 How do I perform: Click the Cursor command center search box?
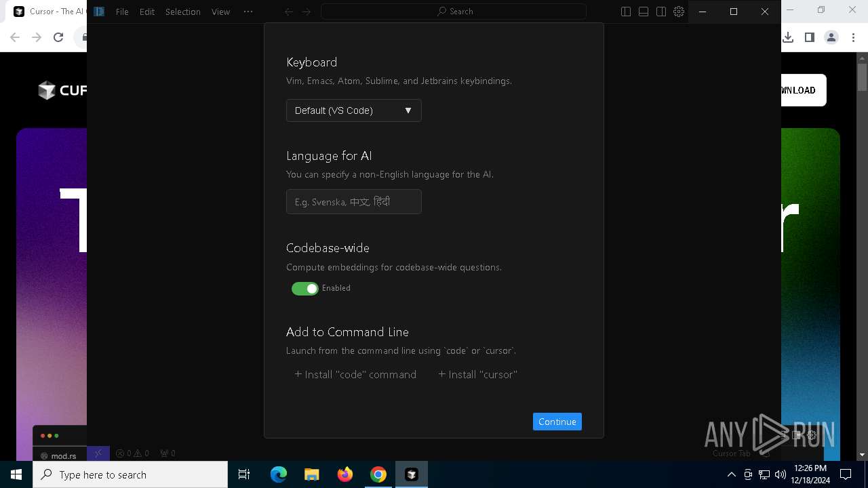454,12
